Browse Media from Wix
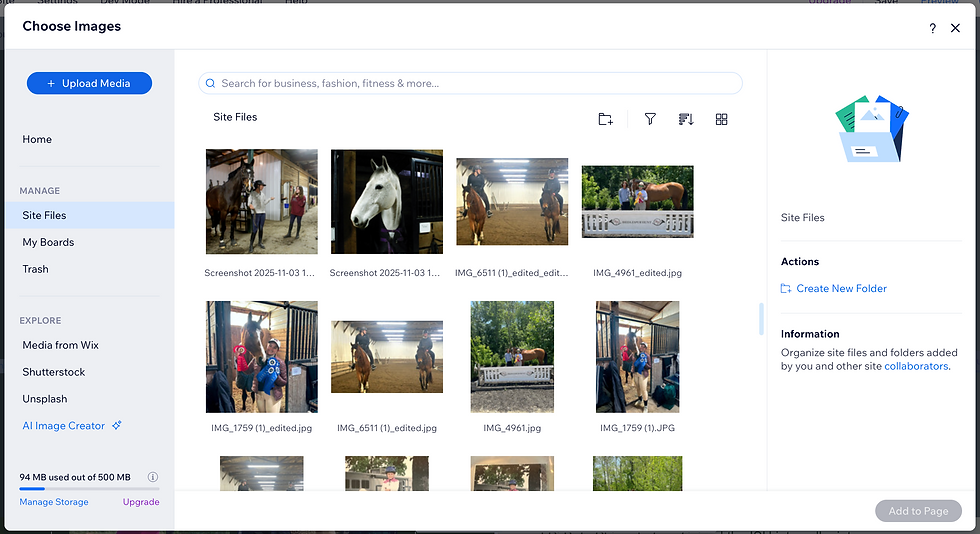The height and width of the screenshot is (534, 980). click(61, 345)
